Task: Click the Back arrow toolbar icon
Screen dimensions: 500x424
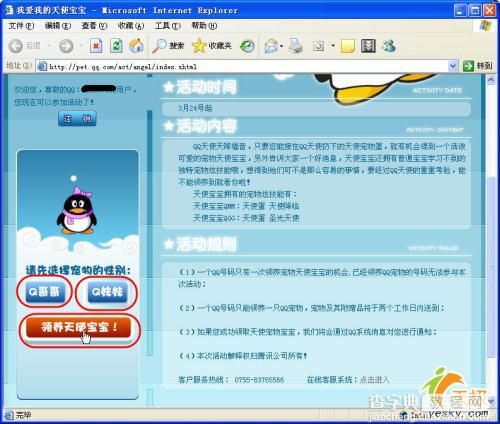Action: click(x=15, y=46)
